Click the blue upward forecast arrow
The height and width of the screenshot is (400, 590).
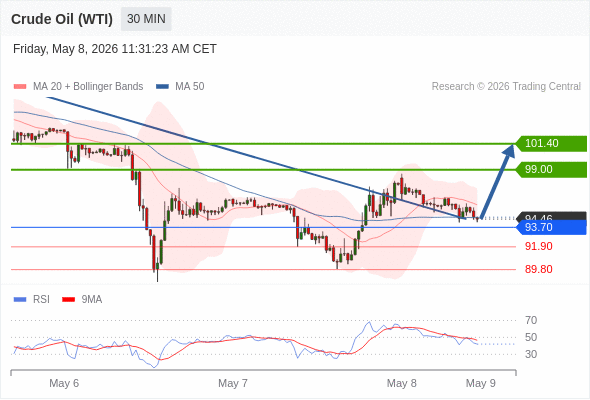pos(497,181)
